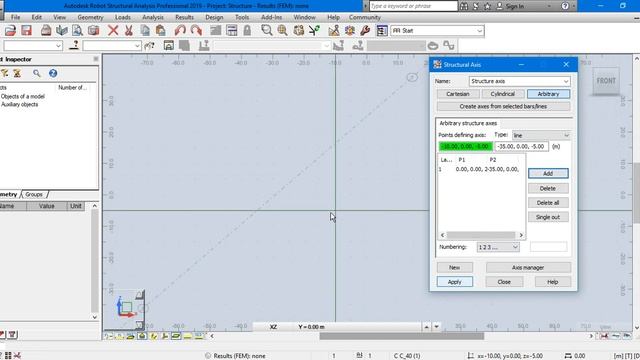Click the favorites star icon in title bar
The height and width of the screenshot is (360, 640).
(x=487, y=6)
